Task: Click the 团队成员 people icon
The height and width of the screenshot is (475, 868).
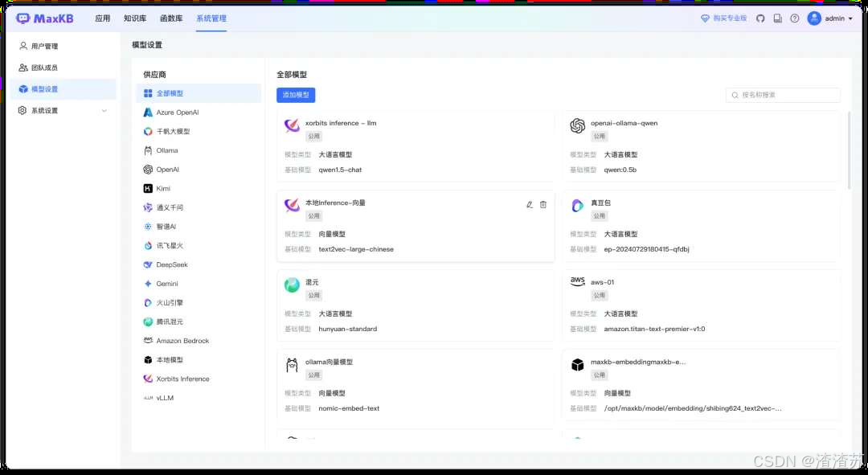Action: [23, 68]
